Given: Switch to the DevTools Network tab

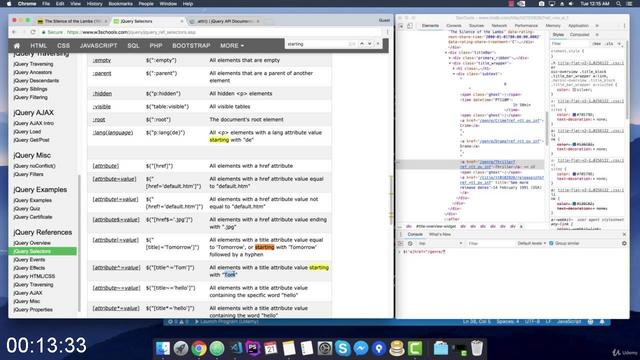Looking at the screenshot, I should tap(499, 26).
